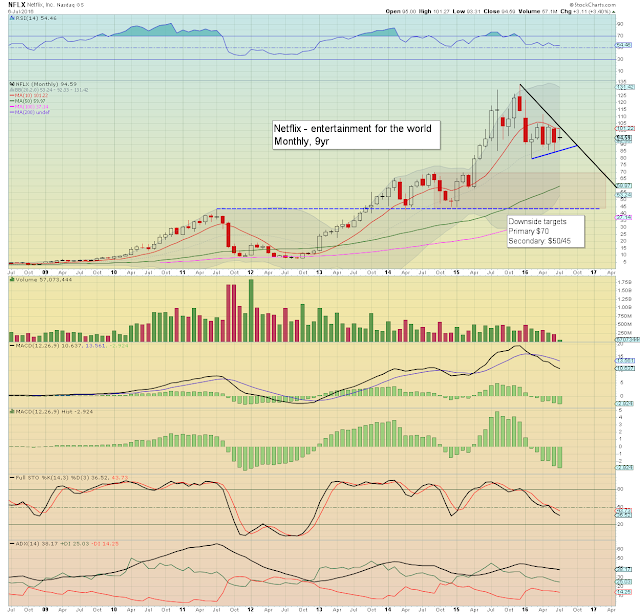Click the StockCharts.com copyright text
Viewport: 640px width, 614px height.
coord(592,5)
